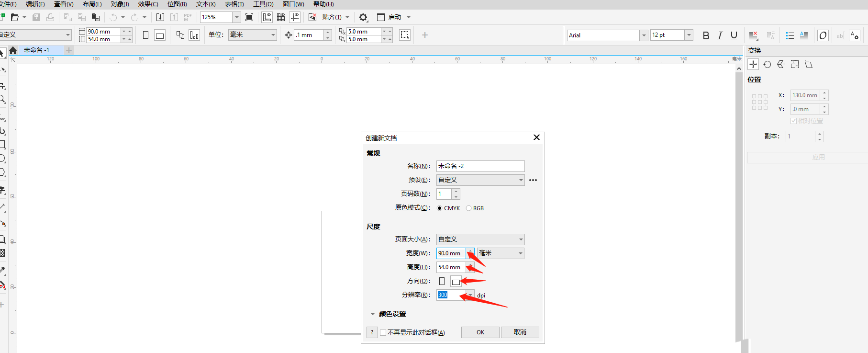
Task: Click the undo arrow icon
Action: [x=113, y=17]
